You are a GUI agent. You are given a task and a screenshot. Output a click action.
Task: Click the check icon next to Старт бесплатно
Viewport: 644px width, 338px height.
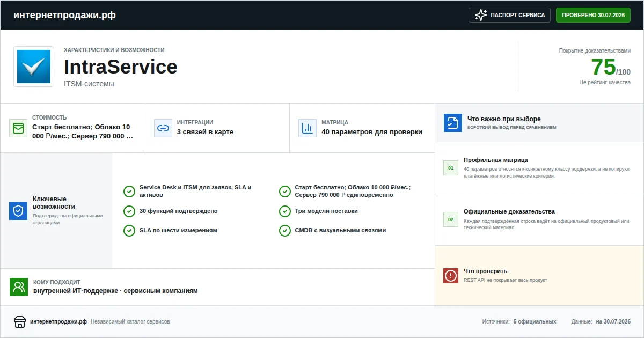(285, 192)
